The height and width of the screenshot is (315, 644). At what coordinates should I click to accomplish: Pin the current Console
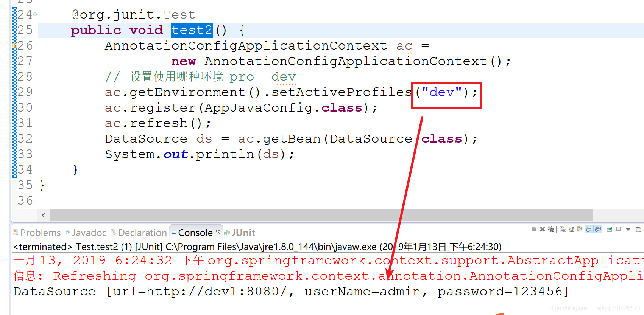tap(610, 229)
